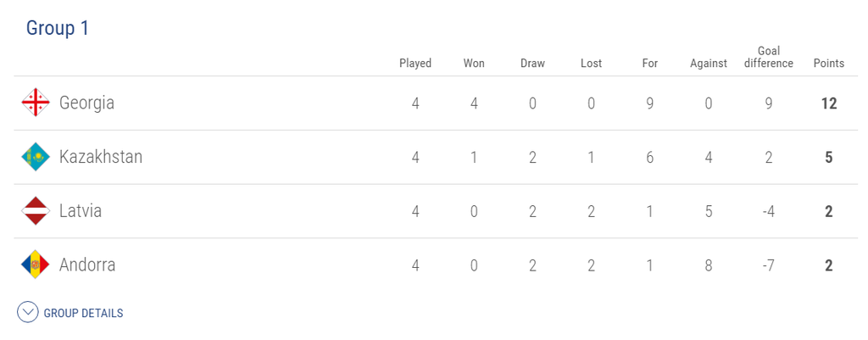Click Kazakhstan's 5 points value

(x=829, y=157)
